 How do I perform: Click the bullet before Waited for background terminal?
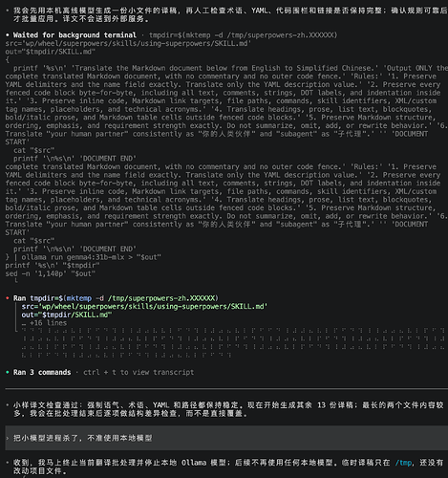[8, 35]
